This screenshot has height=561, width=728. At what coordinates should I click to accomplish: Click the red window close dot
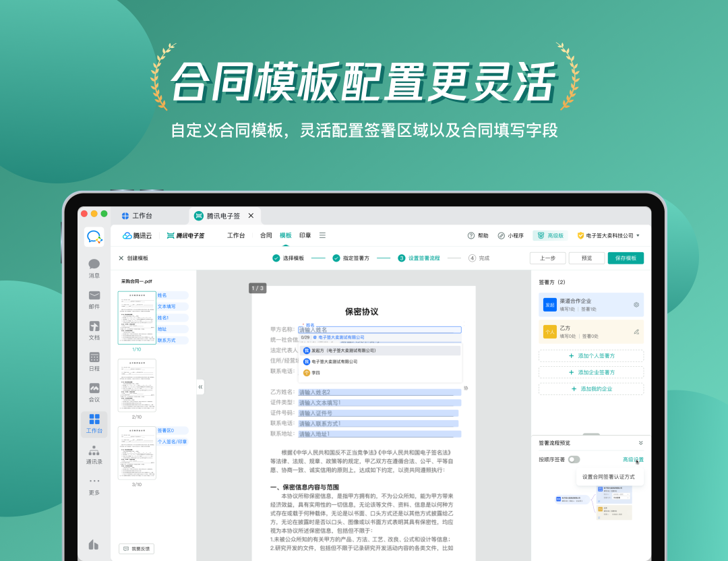coord(84,214)
